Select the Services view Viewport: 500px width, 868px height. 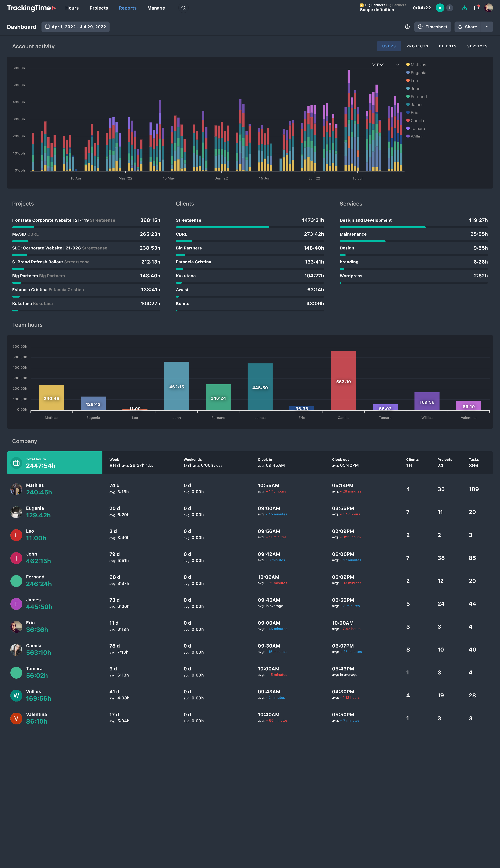point(477,46)
